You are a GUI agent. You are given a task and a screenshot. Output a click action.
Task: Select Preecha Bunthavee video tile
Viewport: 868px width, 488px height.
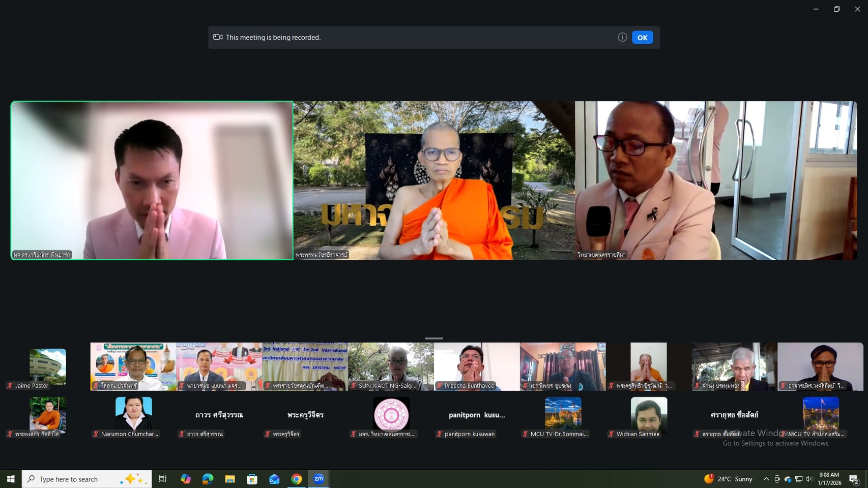coord(477,366)
